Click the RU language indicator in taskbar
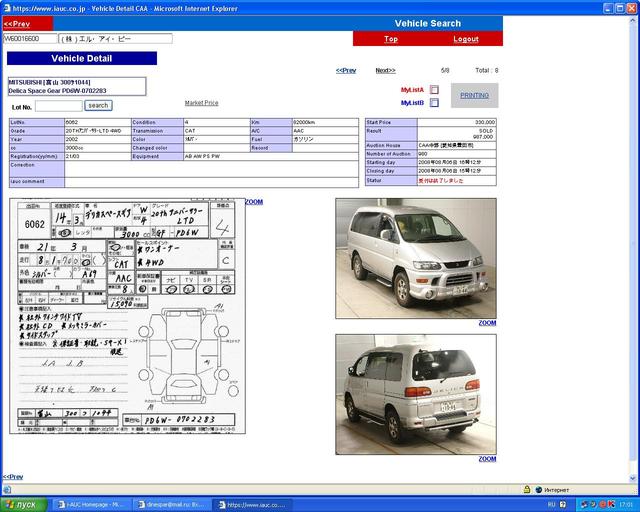The width and height of the screenshot is (640, 512). coord(551,505)
